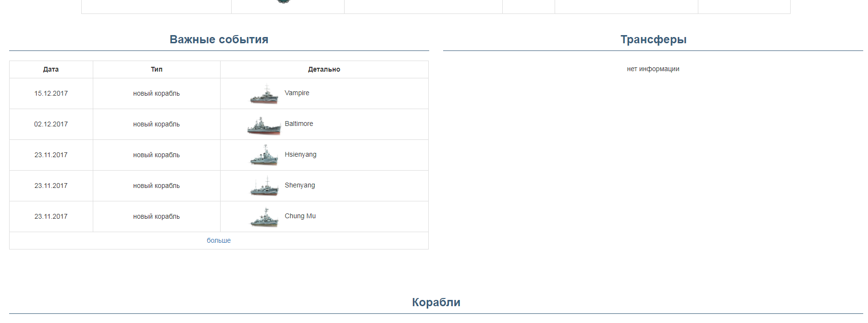Image resolution: width=868 pixels, height=323 pixels.
Task: Click the Chung Mu ship icon
Action: [264, 217]
